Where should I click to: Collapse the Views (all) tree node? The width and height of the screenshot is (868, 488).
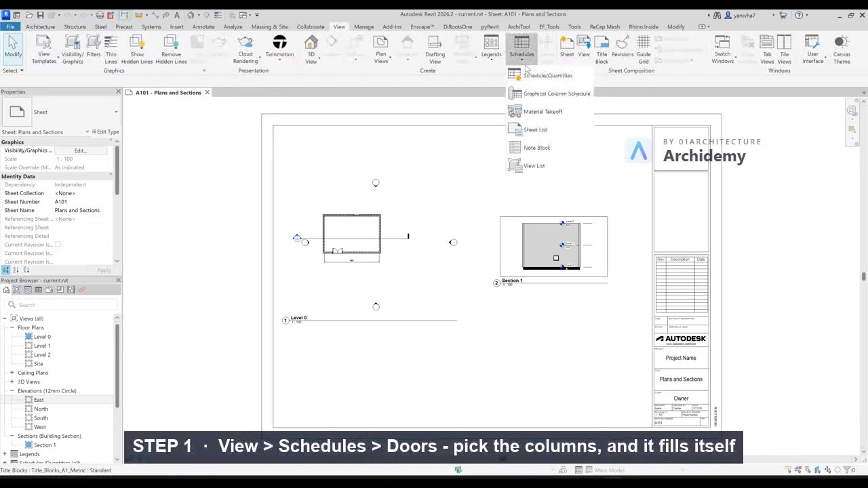[5, 319]
